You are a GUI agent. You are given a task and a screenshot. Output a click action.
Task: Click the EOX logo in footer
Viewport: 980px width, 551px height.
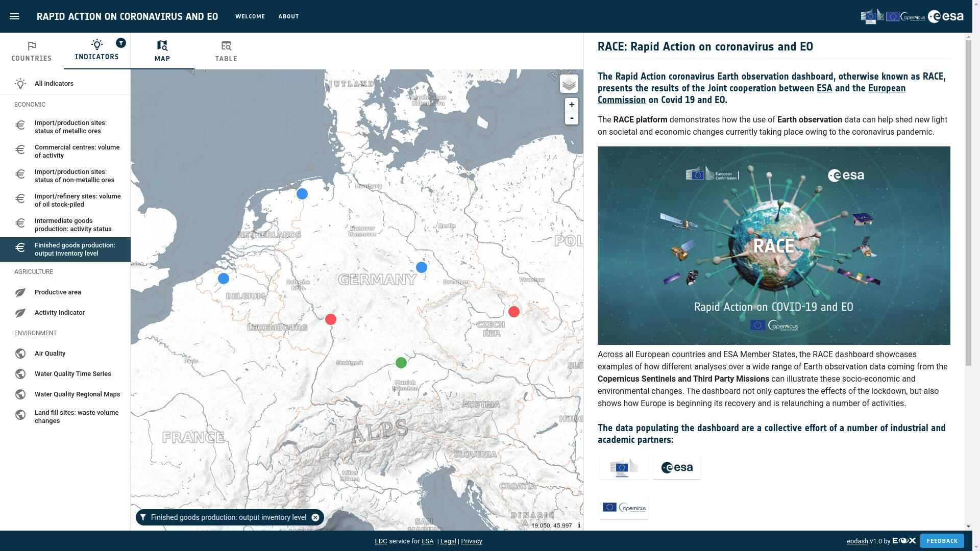coord(904,541)
